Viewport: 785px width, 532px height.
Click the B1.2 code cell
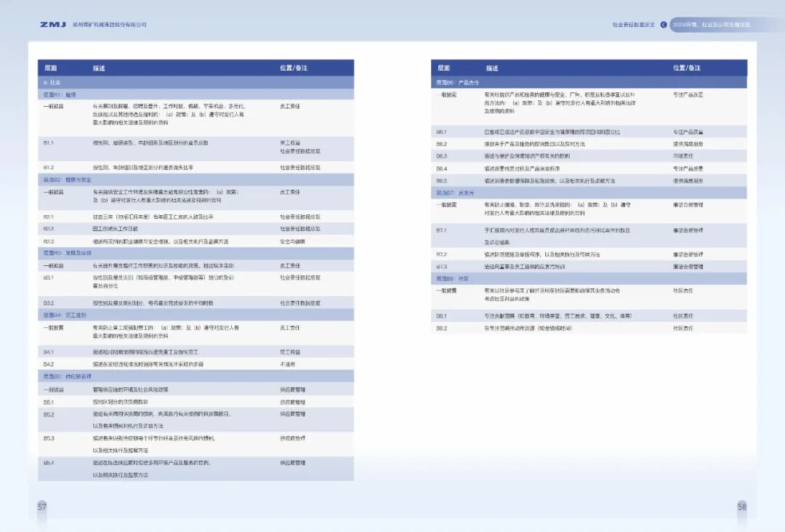pos(49,168)
